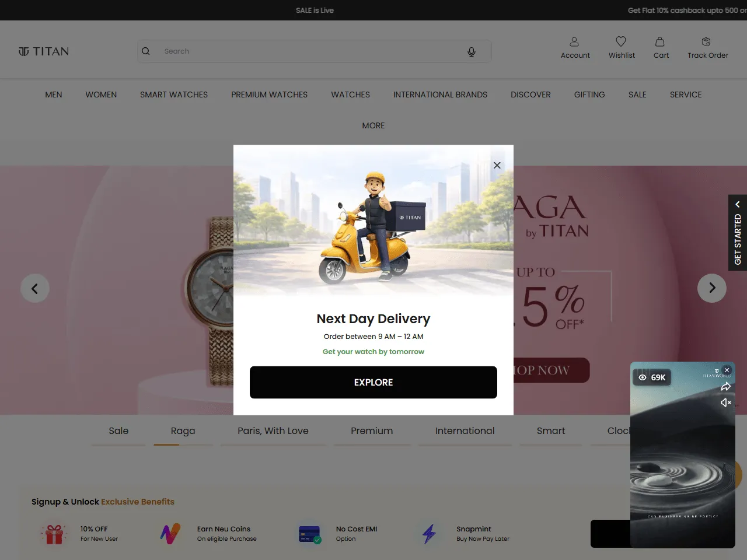The width and height of the screenshot is (747, 560).
Task: Click the SHOP NOW banner button
Action: [x=551, y=370]
